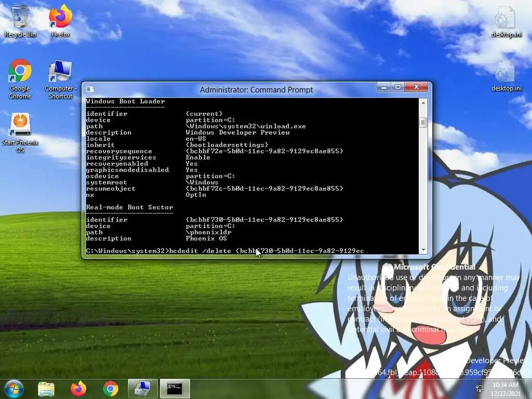Open the network tray icon
This screenshot has width=532, height=399.
click(x=480, y=389)
